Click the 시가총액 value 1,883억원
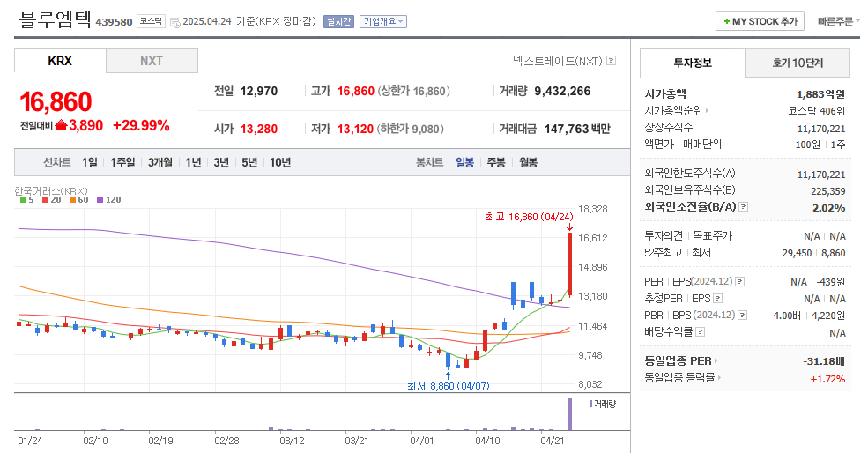868x453 pixels. (x=820, y=94)
